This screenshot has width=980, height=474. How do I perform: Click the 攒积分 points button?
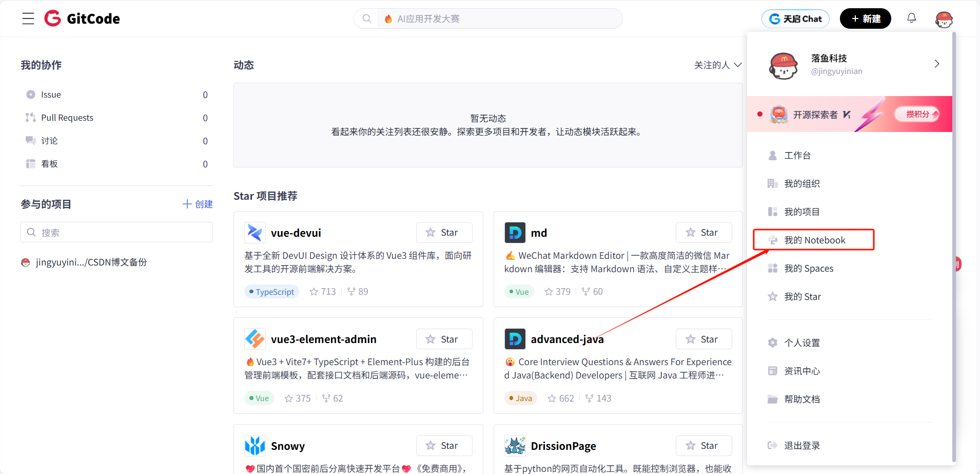[917, 114]
